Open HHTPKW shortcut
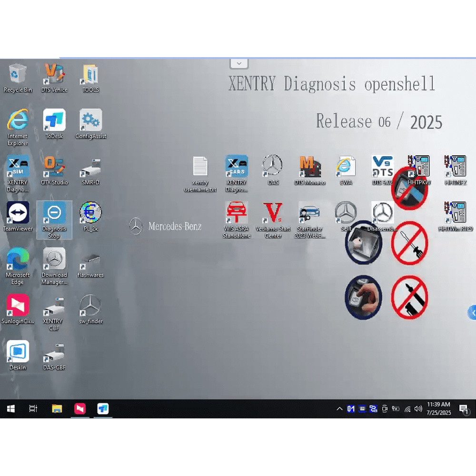Viewport: 476px width, 476px height. (x=418, y=170)
